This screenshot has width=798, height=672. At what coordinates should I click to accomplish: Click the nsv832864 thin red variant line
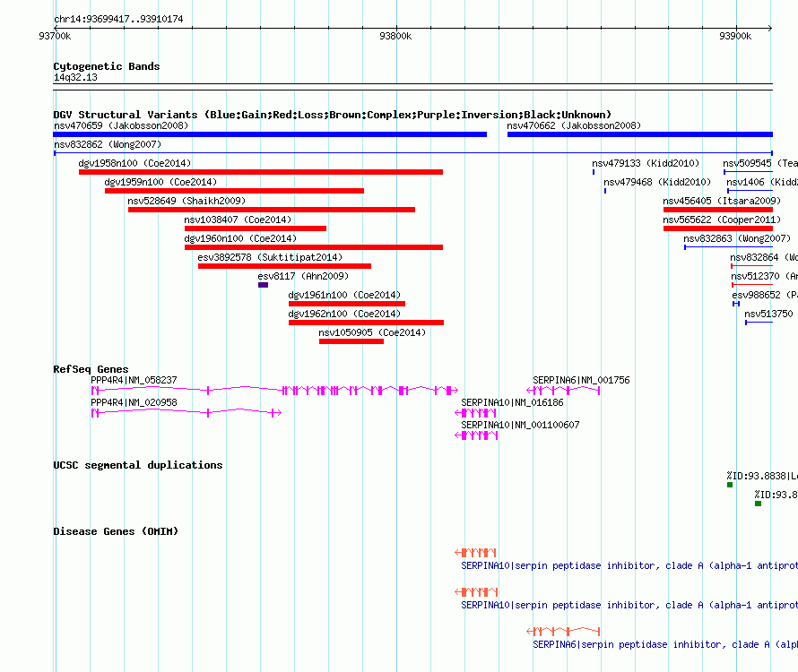click(x=751, y=266)
